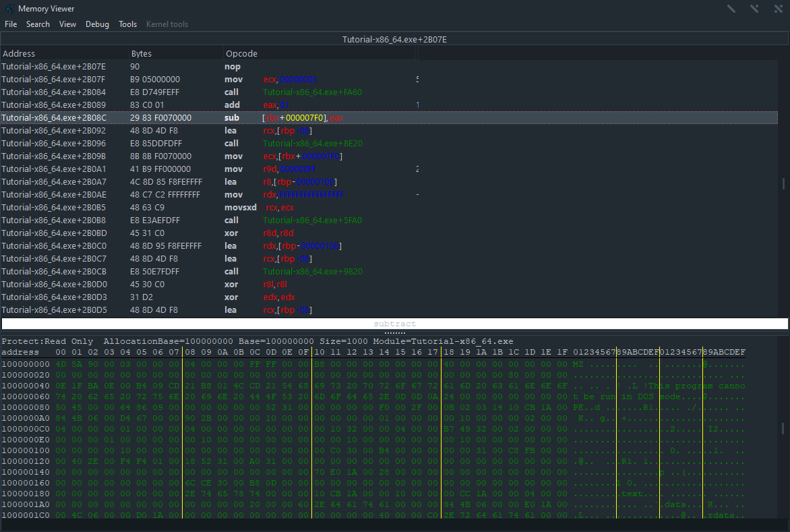
Task: Open the Tools menu
Action: 127,24
